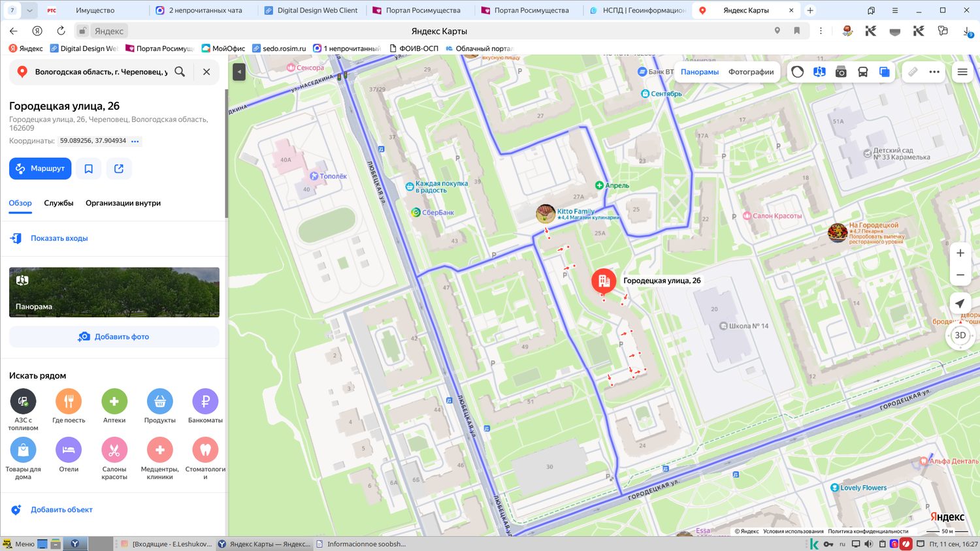Viewport: 980px width, 551px height.
Task: Bookmark the Городецкая улица, 26 place
Action: 89,168
